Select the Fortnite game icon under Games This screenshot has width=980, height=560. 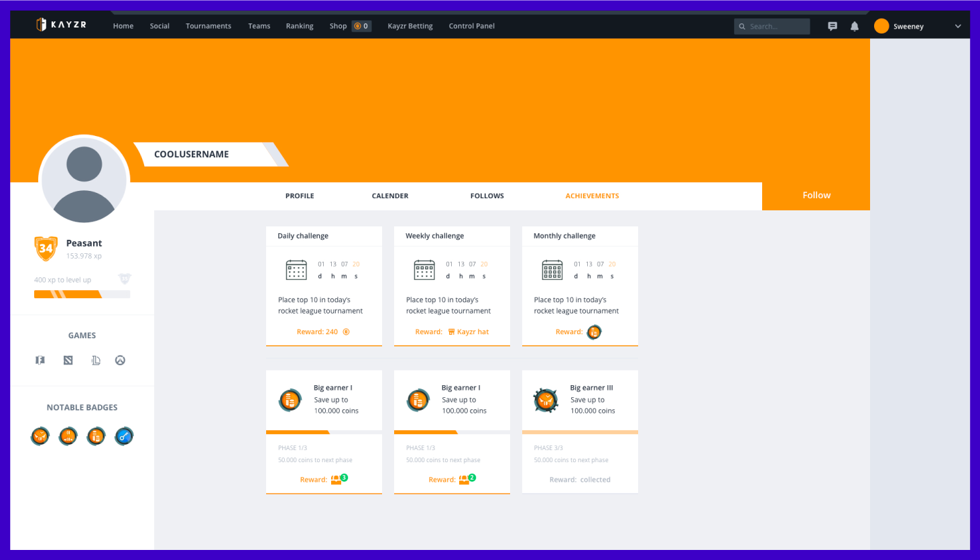point(40,360)
